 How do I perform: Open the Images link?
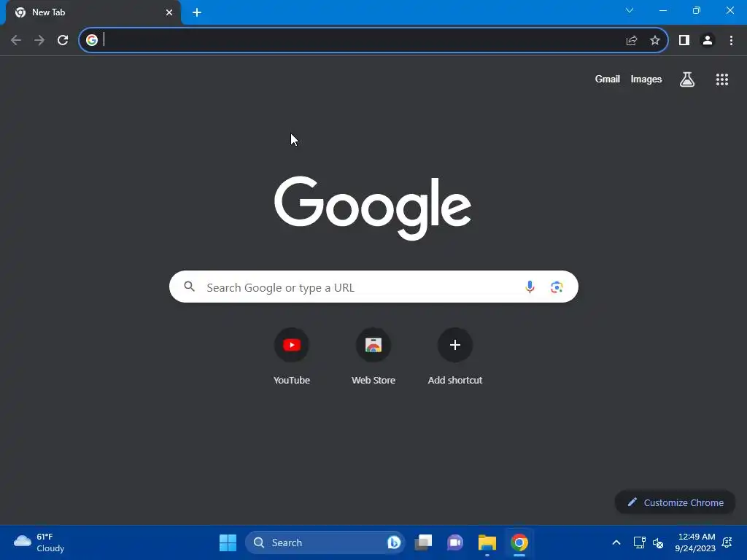[x=646, y=79]
